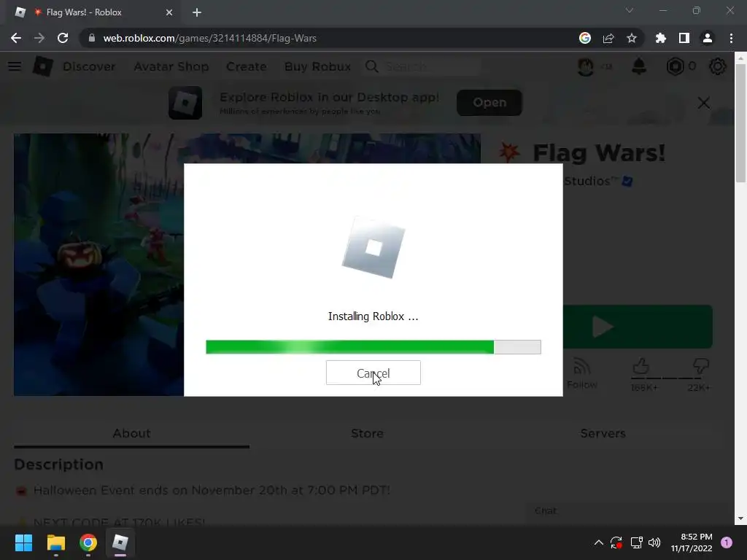The width and height of the screenshot is (747, 560).
Task: Open the Windows Start menu
Action: [23, 542]
